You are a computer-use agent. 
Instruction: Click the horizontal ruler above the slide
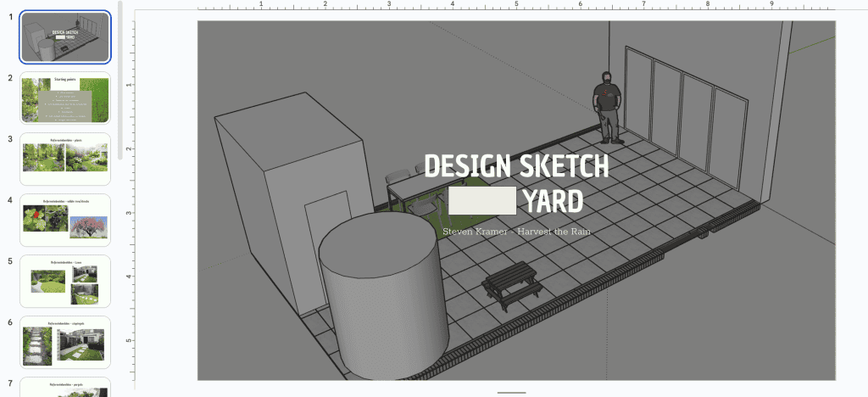(516, 6)
